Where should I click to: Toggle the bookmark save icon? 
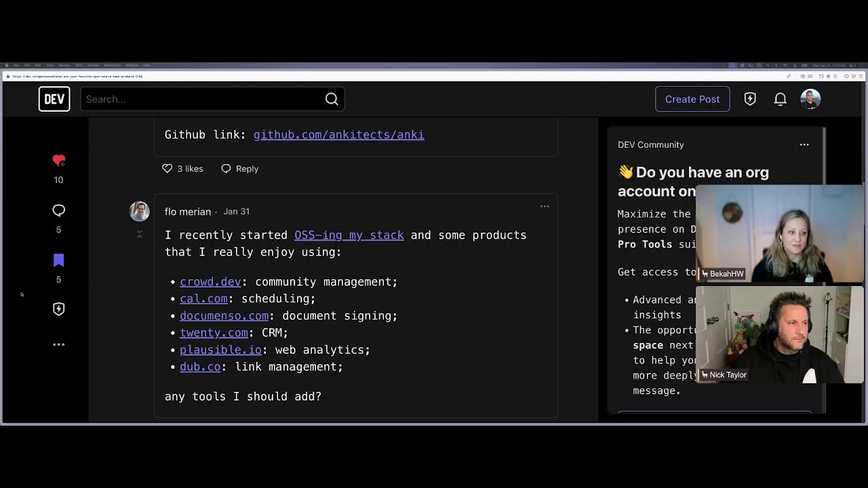[59, 260]
